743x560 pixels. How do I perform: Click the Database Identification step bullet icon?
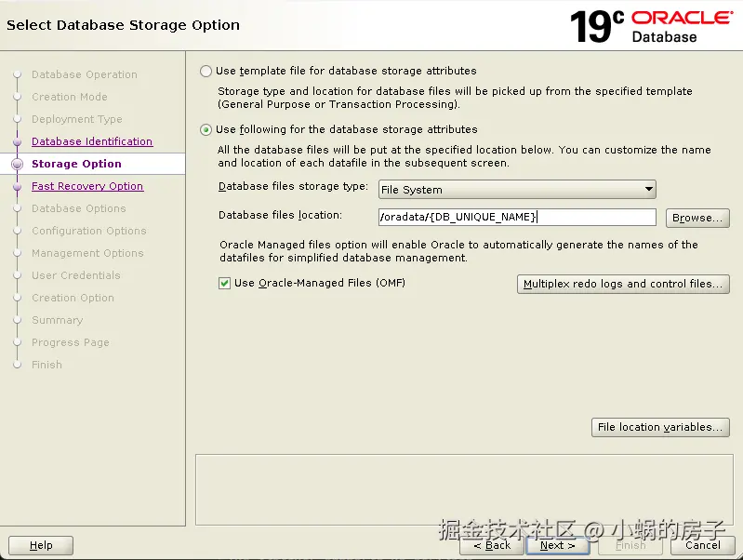pos(18,141)
